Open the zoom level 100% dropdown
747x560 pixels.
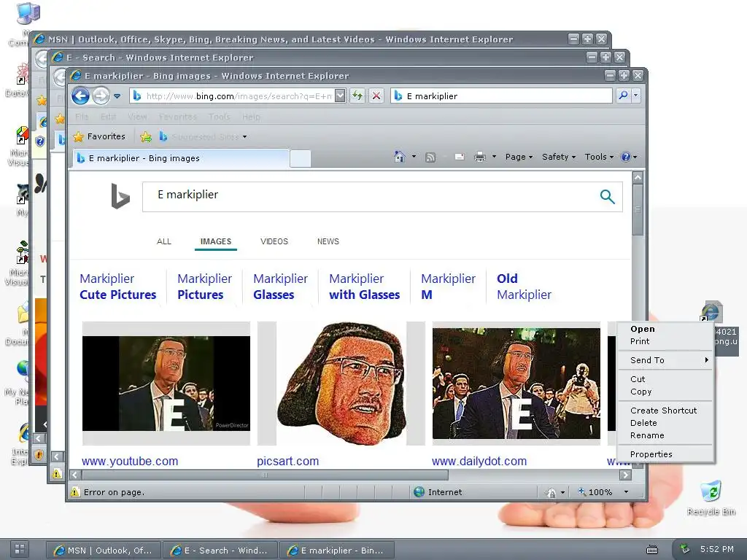[x=626, y=492]
